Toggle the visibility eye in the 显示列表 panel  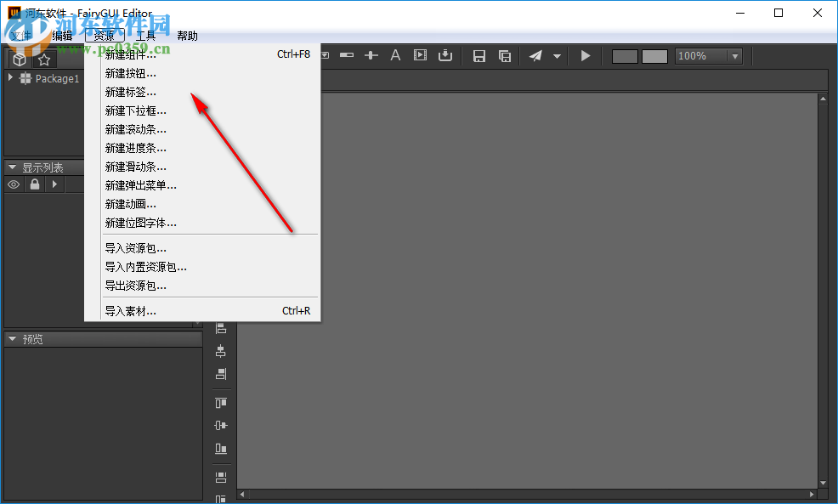14,184
